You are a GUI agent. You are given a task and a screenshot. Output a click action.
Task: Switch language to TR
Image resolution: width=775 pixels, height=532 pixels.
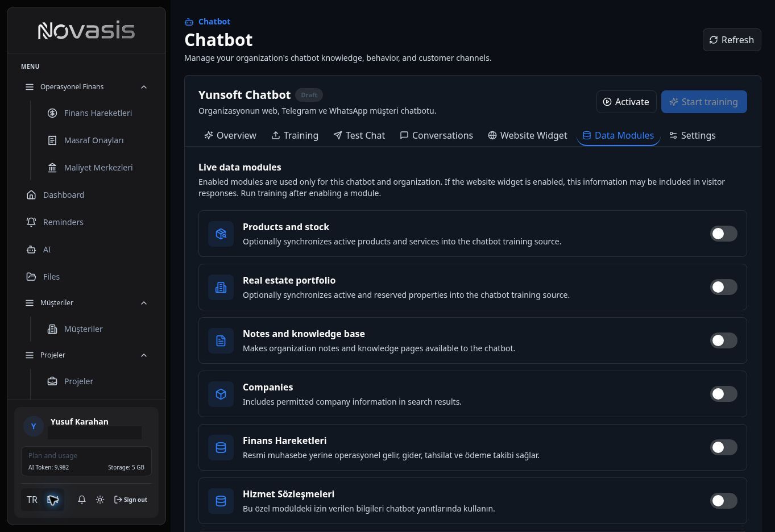tap(32, 500)
